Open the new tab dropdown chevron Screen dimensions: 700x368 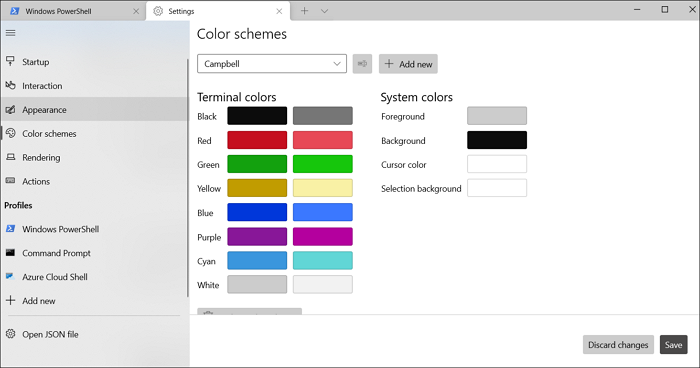(x=325, y=11)
